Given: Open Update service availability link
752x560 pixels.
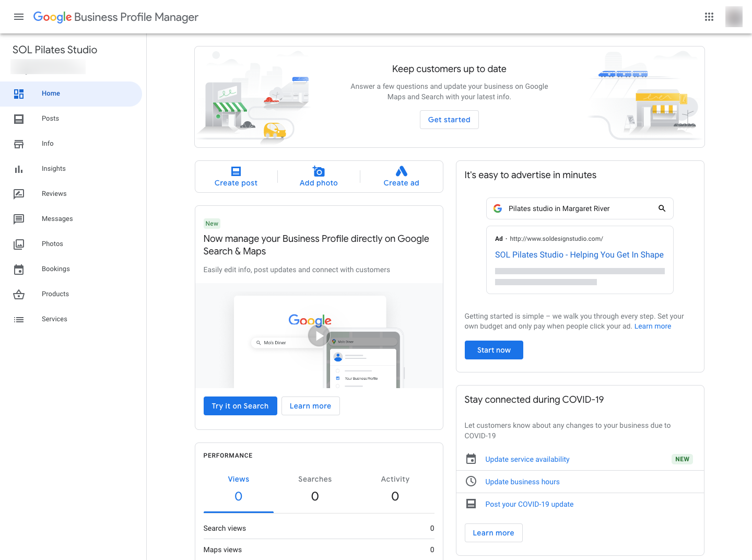Looking at the screenshot, I should pos(527,459).
